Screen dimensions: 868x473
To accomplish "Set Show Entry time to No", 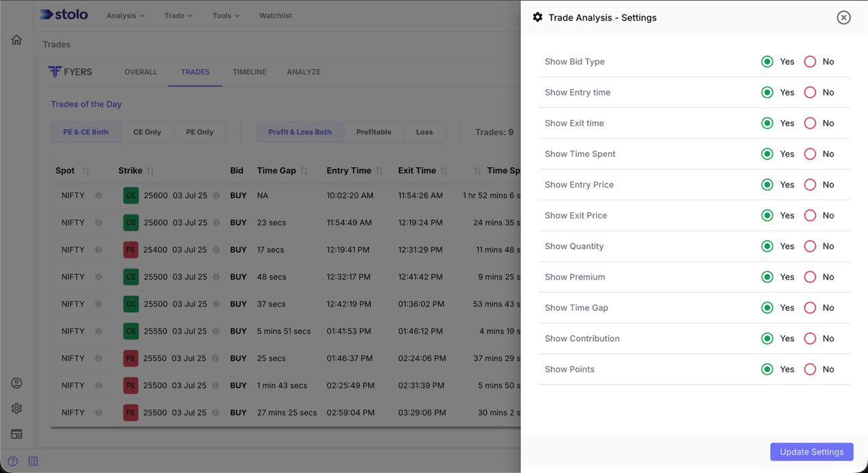I will pyautogui.click(x=810, y=92).
